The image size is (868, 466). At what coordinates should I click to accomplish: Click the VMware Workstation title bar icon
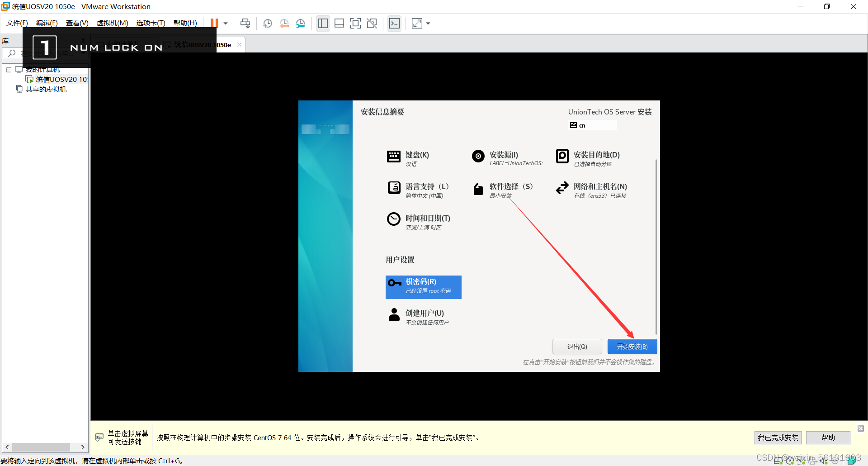point(5,6)
